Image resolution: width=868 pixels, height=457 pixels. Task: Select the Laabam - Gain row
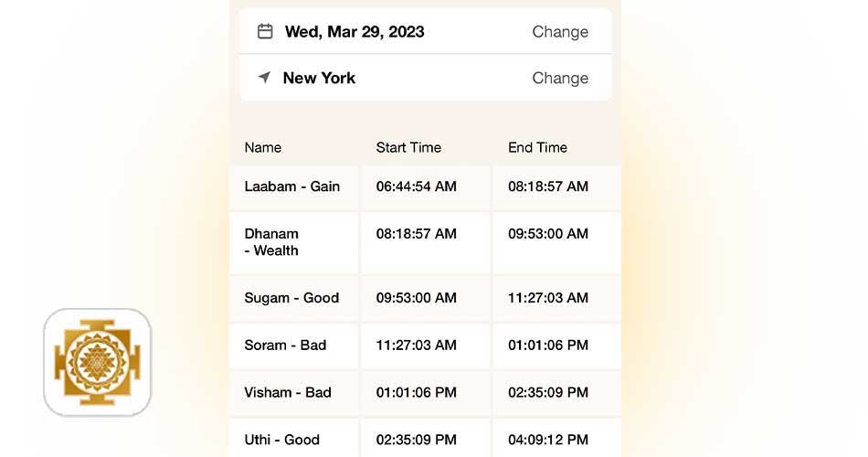coord(425,186)
